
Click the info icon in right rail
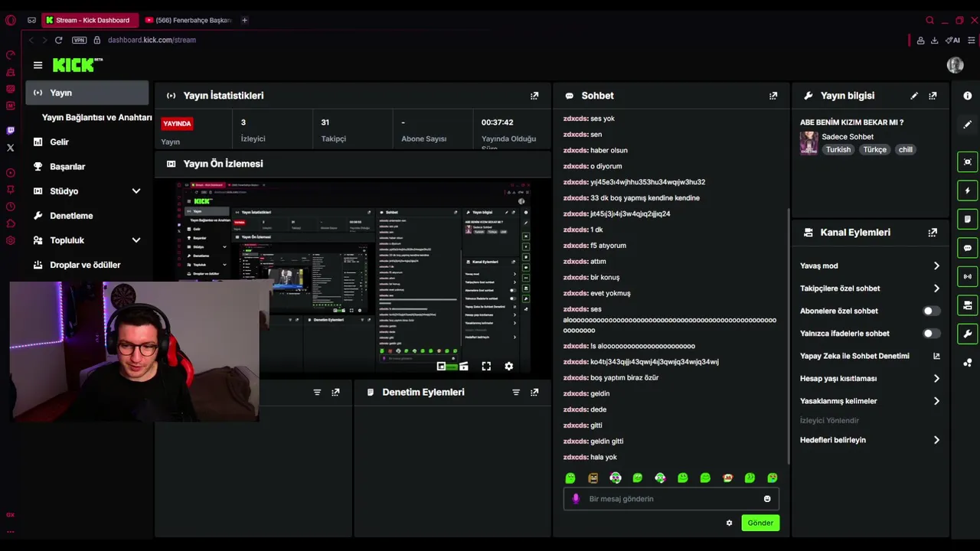pyautogui.click(x=968, y=96)
